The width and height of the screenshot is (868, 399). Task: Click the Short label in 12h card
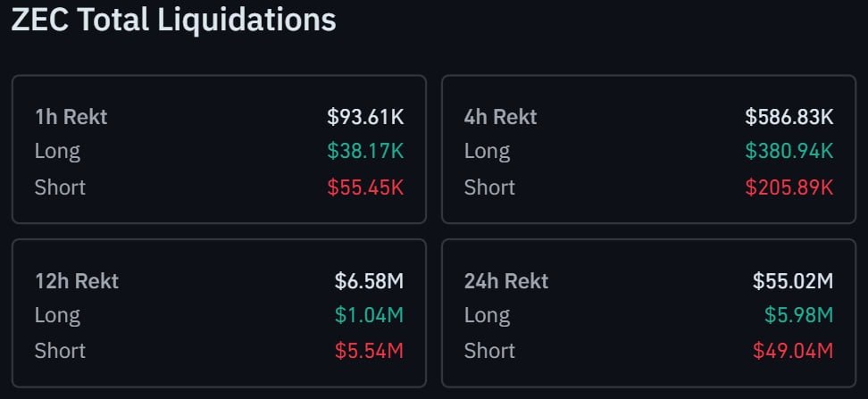60,351
